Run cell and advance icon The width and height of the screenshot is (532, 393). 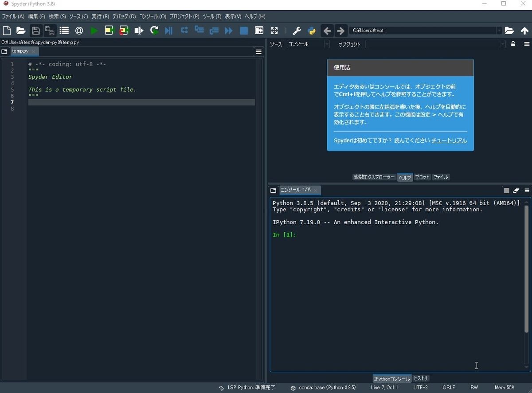[x=124, y=31]
